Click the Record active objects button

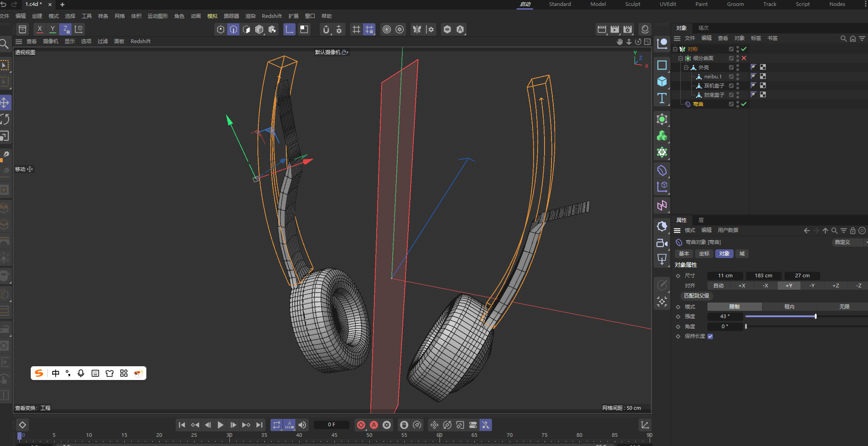pyautogui.click(x=361, y=425)
